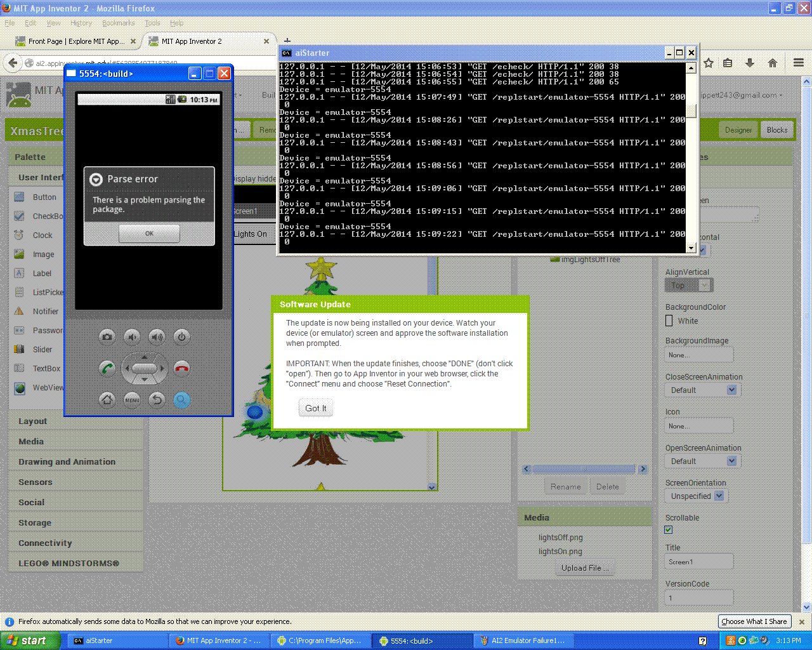Viewport: 812px width, 650px height.
Task: Click the green call button on emulator
Action: 107,368
